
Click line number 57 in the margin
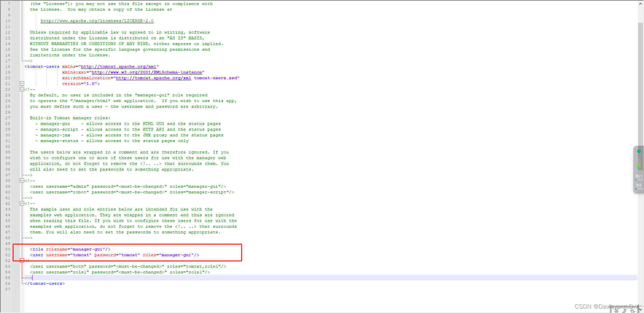(x=8, y=289)
